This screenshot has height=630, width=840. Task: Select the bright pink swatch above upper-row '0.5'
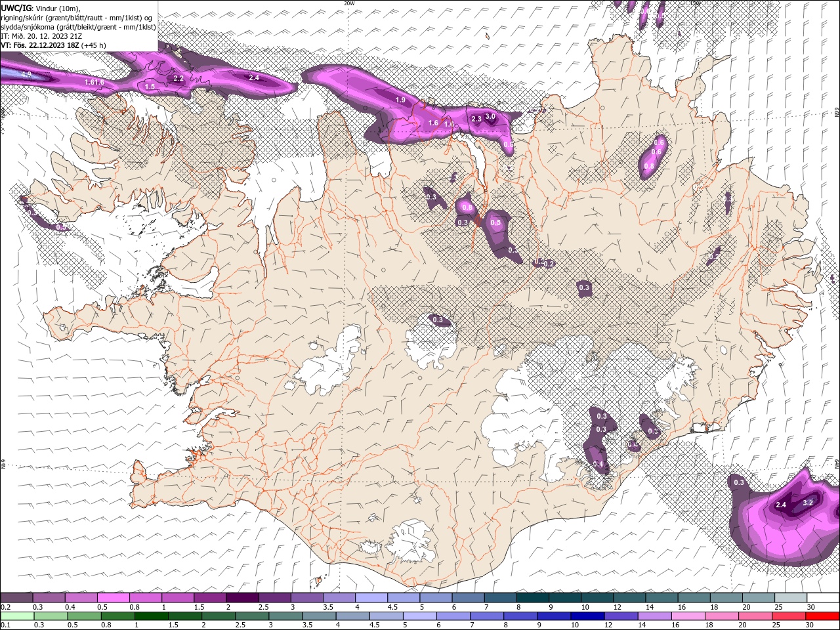(x=113, y=598)
